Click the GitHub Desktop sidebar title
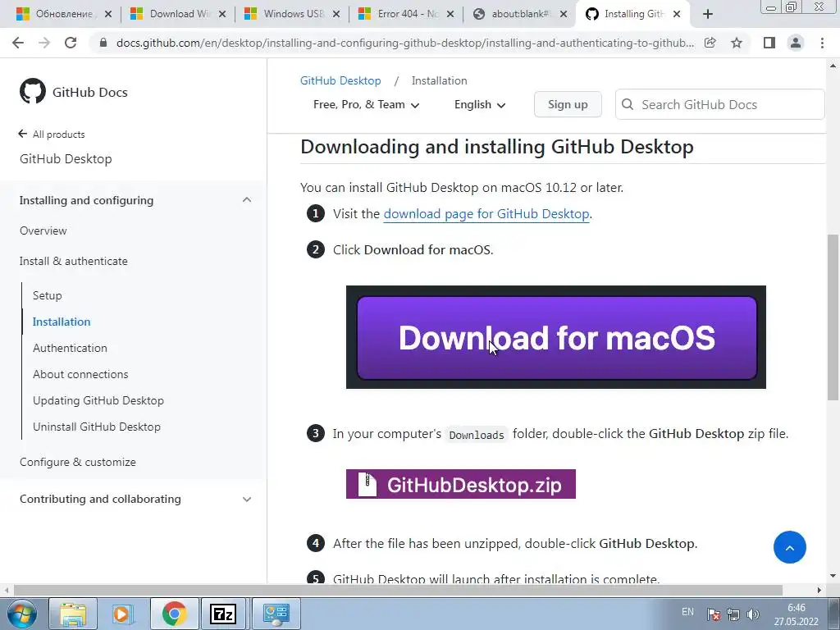The image size is (840, 630). [x=66, y=159]
